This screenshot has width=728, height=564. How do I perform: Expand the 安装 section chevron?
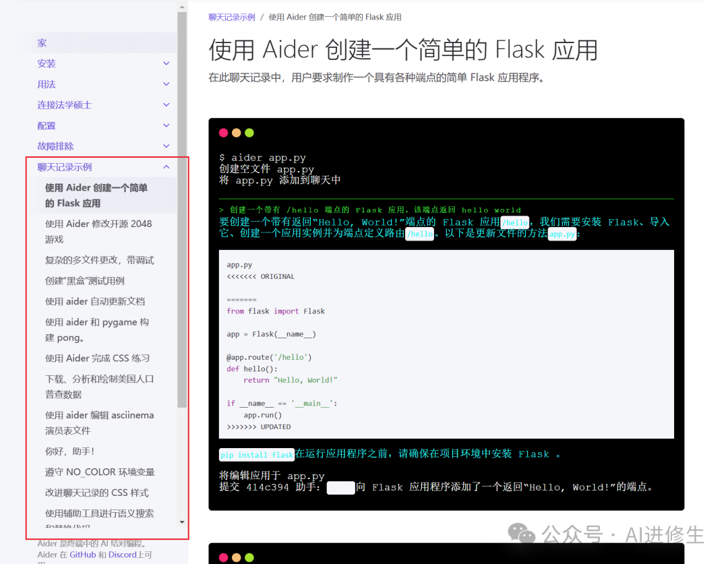click(x=166, y=63)
